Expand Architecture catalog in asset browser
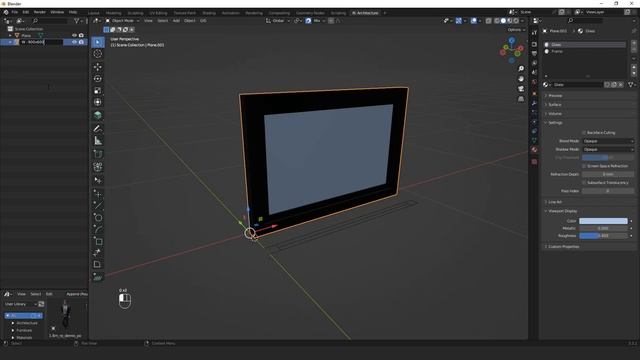The width and height of the screenshot is (640, 360). tap(13, 323)
